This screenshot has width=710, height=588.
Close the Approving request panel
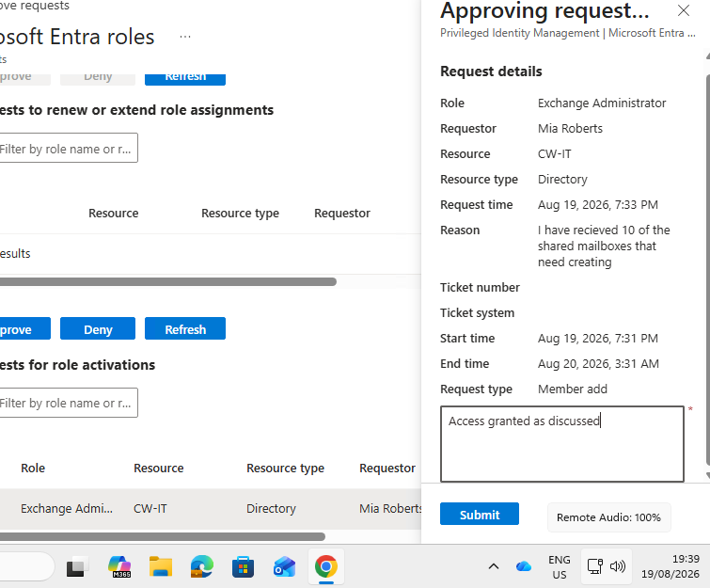(684, 10)
